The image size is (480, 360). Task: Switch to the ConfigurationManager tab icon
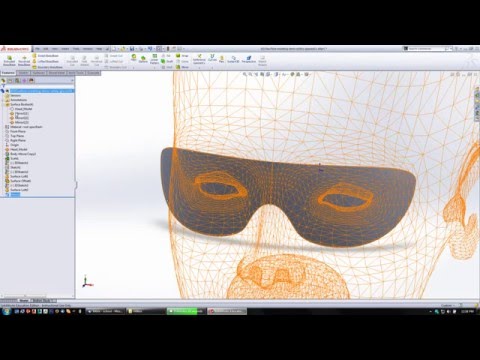17,81
